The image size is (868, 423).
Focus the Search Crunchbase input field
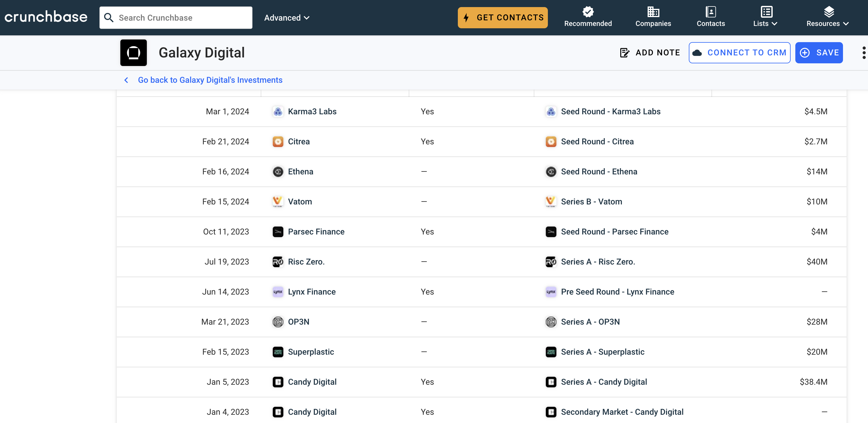pos(182,18)
